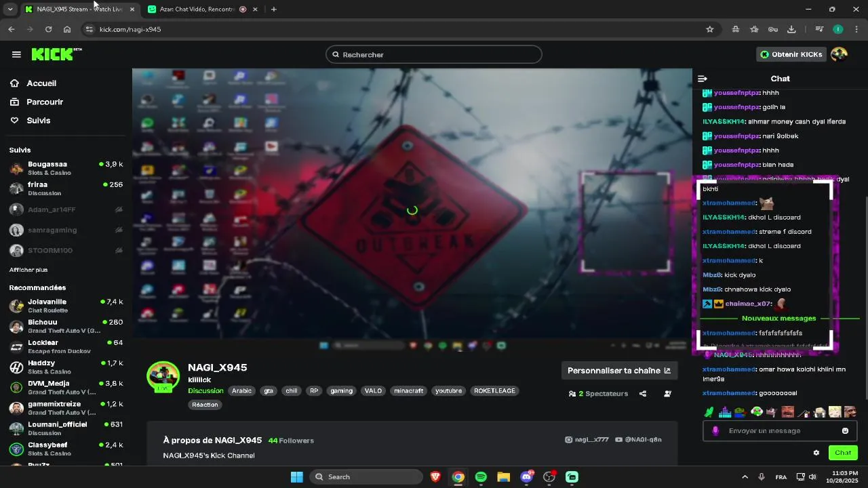The width and height of the screenshot is (868, 488).
Task: Open Spotify from the taskbar
Action: 481,477
